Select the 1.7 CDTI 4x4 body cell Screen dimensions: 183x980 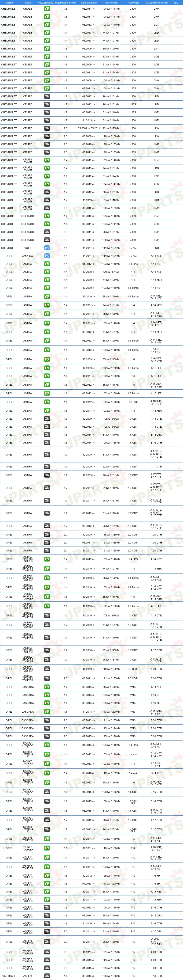click(133, 829)
